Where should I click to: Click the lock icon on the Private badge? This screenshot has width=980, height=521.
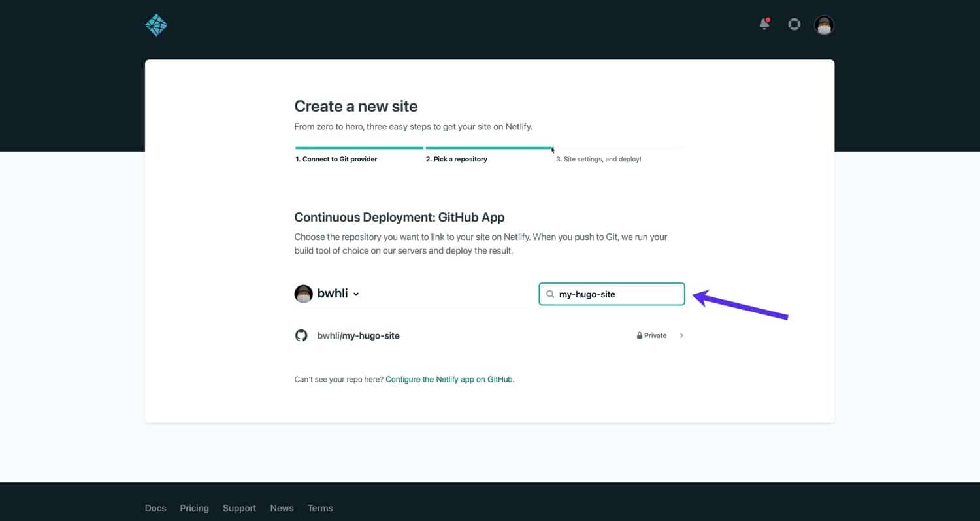coord(639,335)
